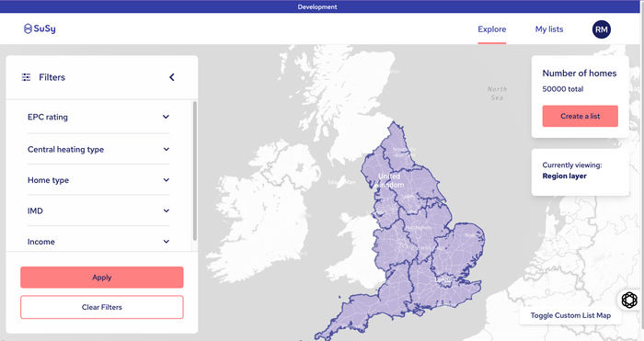Click the '50000 total' homes count
Viewport: 644px width, 341px height.
click(563, 89)
